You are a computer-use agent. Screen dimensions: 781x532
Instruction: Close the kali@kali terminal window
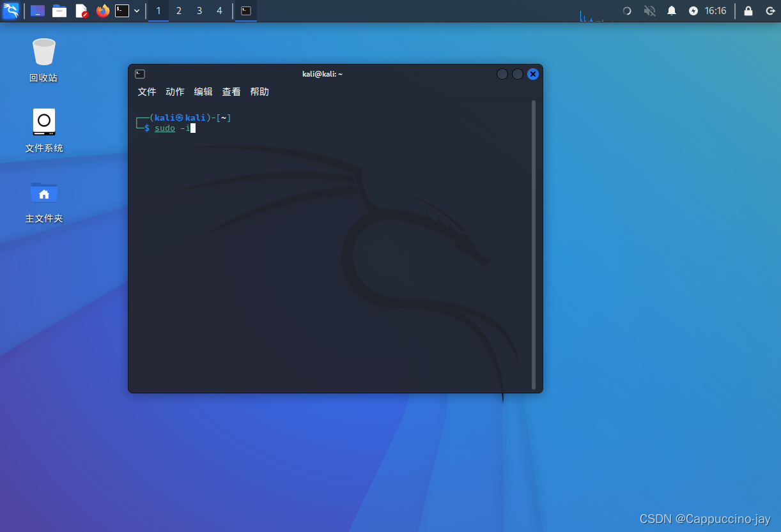point(533,74)
